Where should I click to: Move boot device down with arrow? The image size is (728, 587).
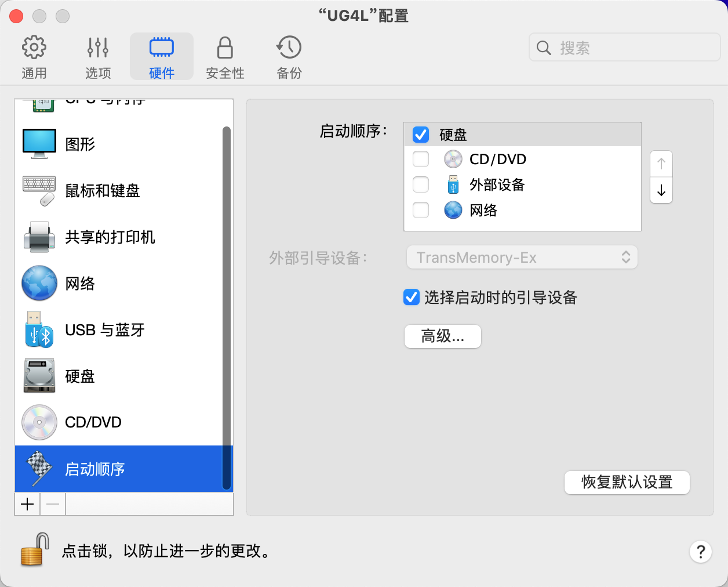(661, 190)
